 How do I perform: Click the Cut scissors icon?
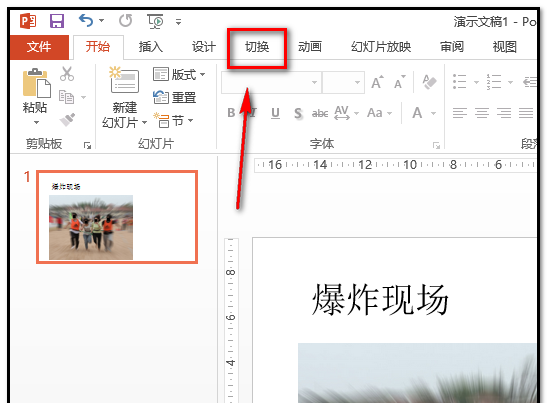(67, 74)
